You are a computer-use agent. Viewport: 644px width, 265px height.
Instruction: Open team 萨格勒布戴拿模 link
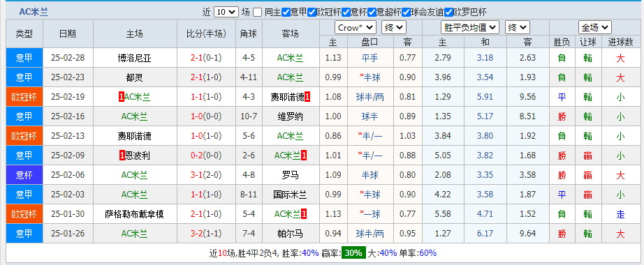click(135, 214)
